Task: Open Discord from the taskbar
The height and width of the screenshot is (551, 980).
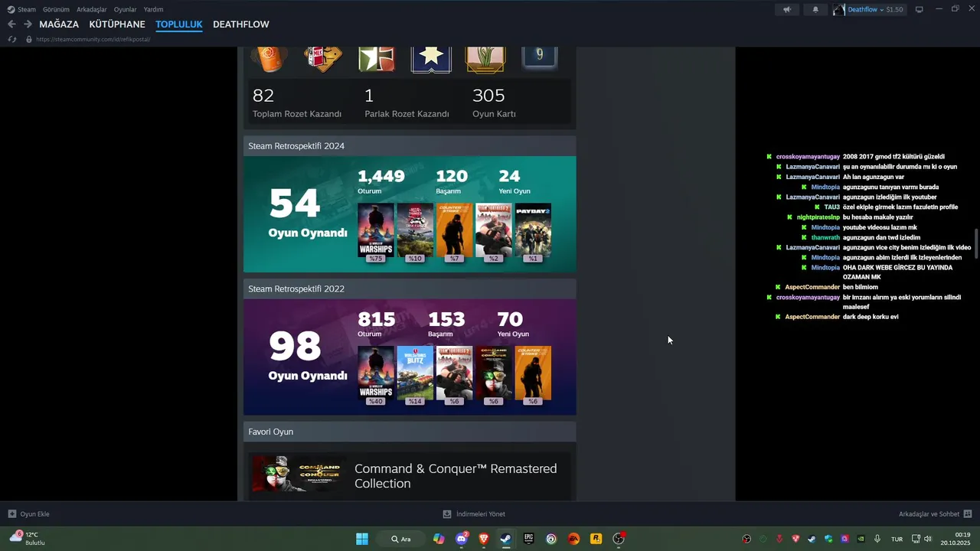Action: point(462,539)
